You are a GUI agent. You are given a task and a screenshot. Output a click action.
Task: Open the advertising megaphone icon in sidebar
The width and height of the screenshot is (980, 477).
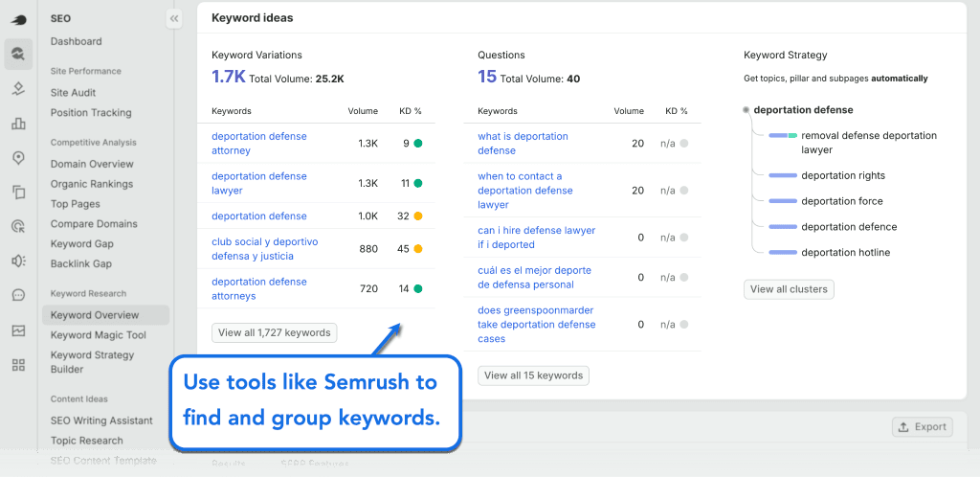(x=19, y=261)
